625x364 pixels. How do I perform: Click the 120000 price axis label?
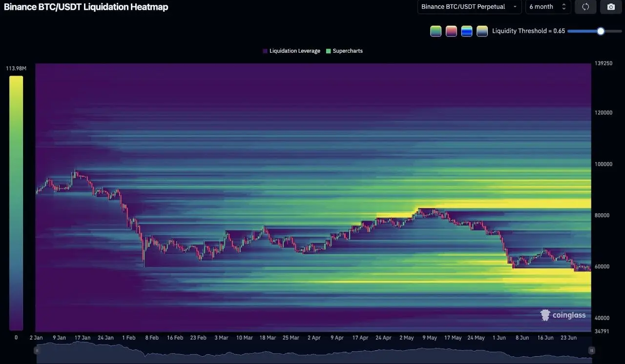pyautogui.click(x=604, y=113)
